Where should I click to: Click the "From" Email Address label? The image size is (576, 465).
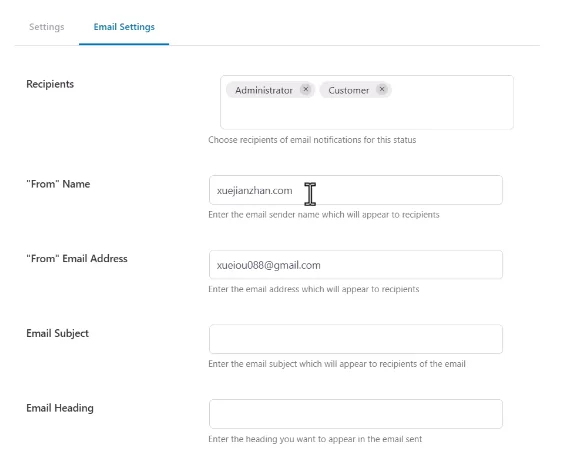point(77,259)
